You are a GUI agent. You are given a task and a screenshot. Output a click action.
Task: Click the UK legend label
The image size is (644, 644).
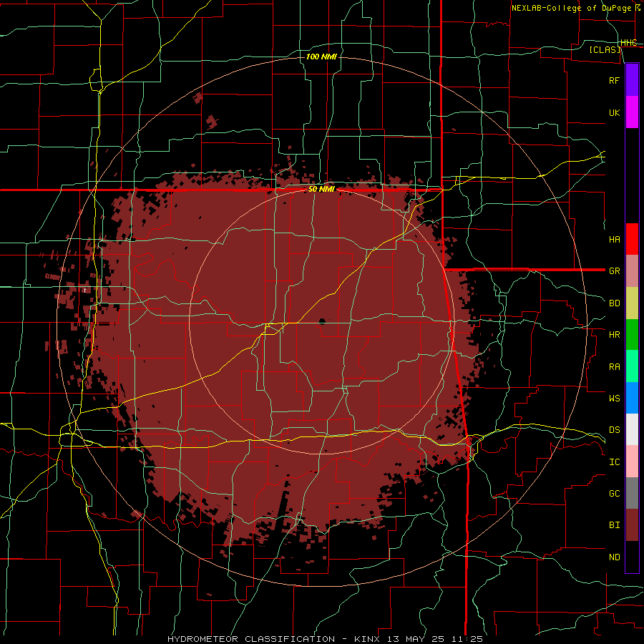pyautogui.click(x=614, y=112)
